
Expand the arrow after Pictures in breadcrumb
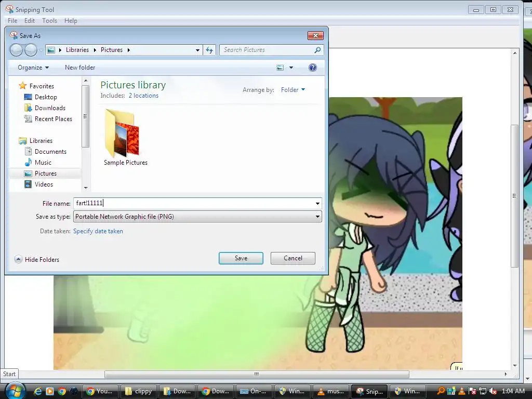(x=129, y=50)
